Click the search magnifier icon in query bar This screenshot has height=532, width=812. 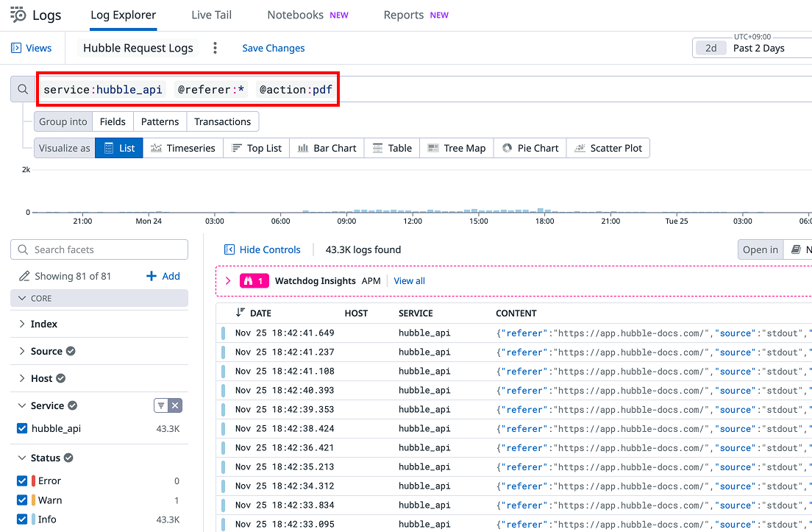click(x=23, y=89)
